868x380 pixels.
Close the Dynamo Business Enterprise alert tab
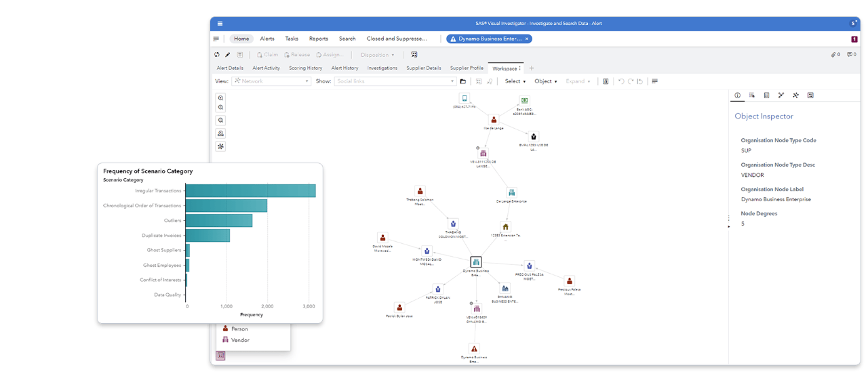click(x=527, y=39)
